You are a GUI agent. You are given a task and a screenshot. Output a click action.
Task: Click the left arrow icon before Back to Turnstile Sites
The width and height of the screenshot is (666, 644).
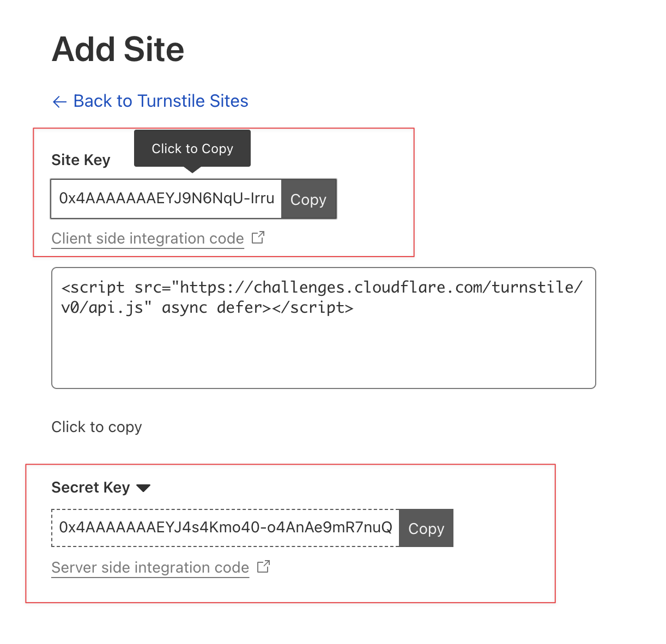coord(59,101)
